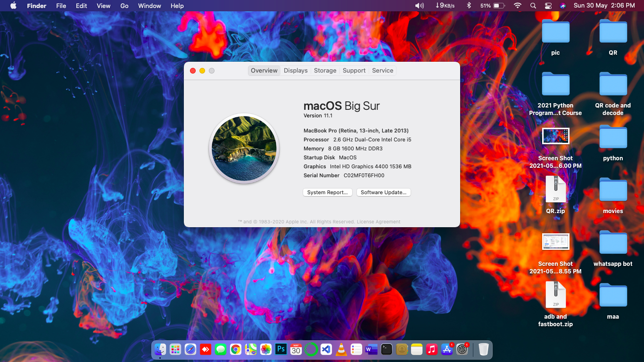Open the Window menu
The width and height of the screenshot is (644, 362).
(149, 6)
